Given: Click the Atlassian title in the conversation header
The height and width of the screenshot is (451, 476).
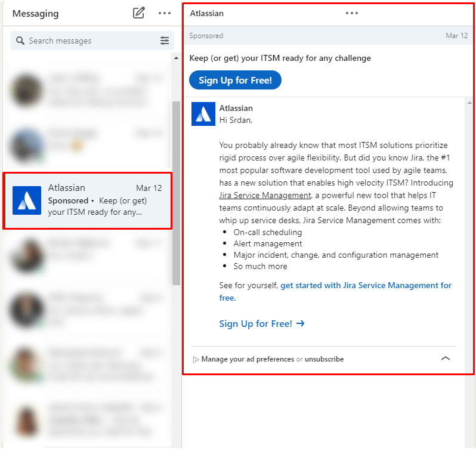Looking at the screenshot, I should pos(207,13).
